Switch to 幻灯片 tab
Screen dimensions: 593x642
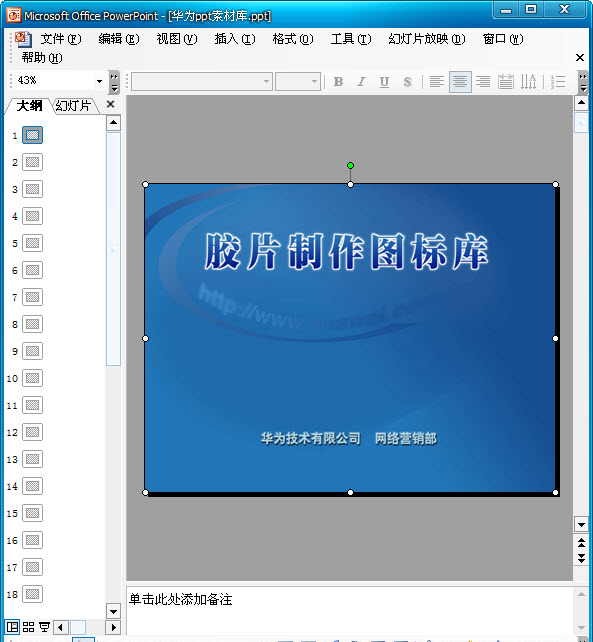[x=74, y=106]
